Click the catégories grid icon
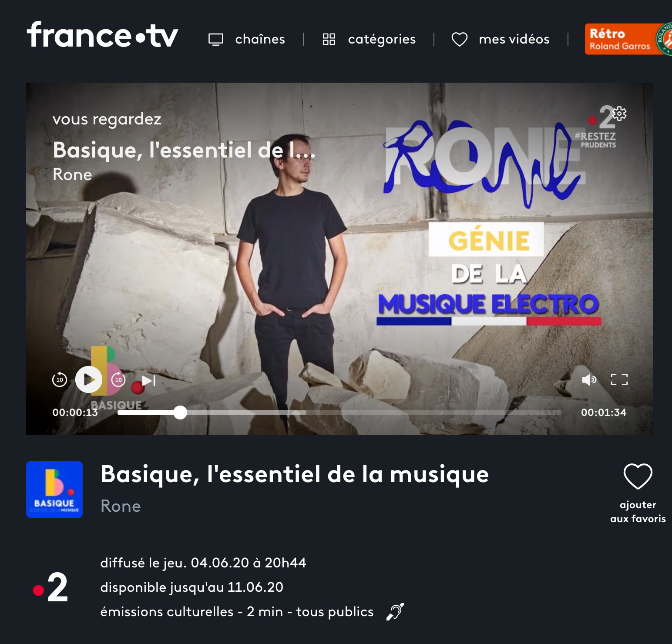The image size is (672, 644). tap(329, 39)
